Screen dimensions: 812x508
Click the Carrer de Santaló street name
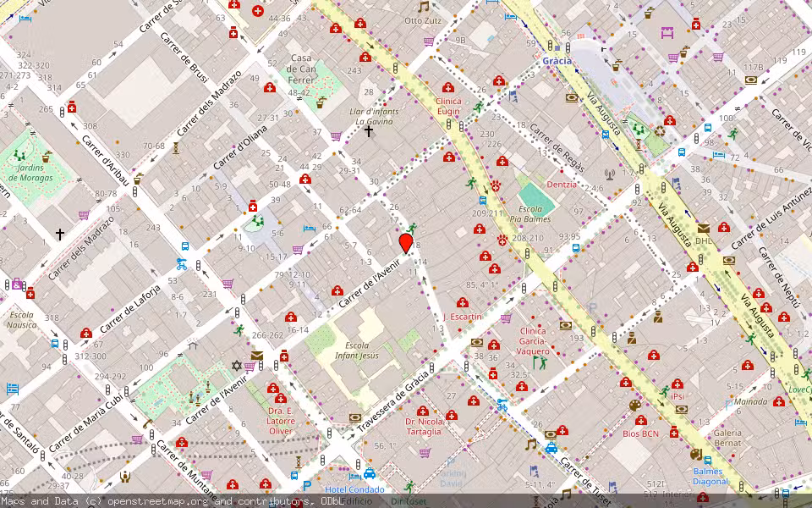(18, 434)
